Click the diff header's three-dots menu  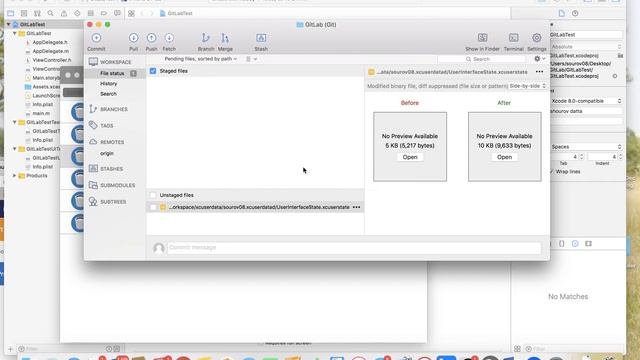539,72
